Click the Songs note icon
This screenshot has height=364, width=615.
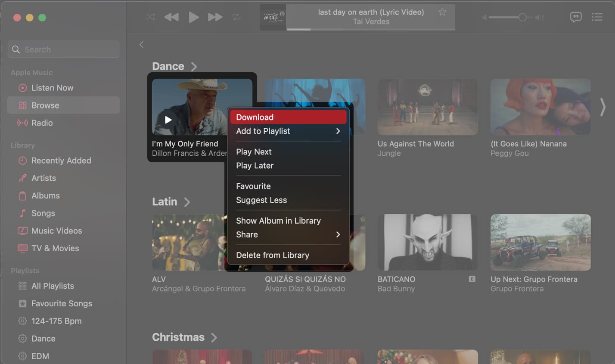coord(22,213)
